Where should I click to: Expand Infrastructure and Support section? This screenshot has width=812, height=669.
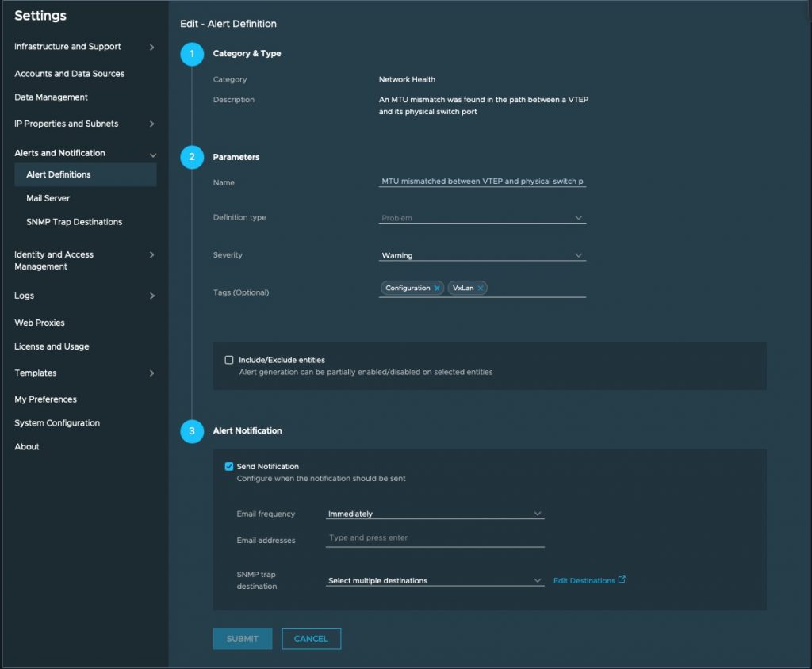(151, 47)
